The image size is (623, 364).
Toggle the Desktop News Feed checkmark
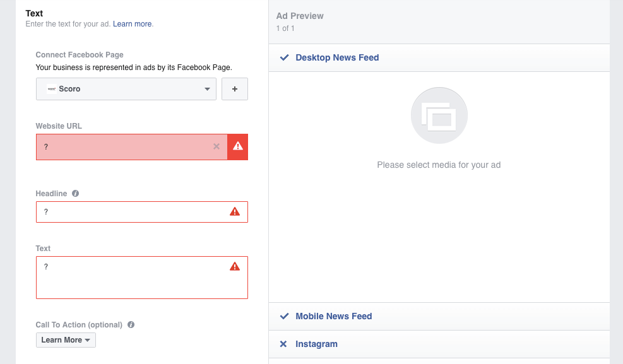pos(285,57)
